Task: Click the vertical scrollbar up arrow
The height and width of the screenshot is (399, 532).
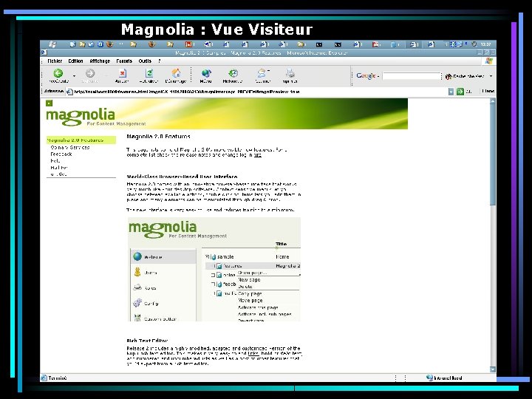Action: pyautogui.click(x=493, y=101)
